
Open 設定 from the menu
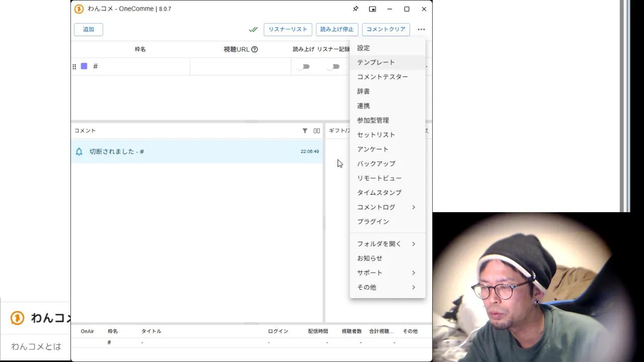[x=387, y=48]
